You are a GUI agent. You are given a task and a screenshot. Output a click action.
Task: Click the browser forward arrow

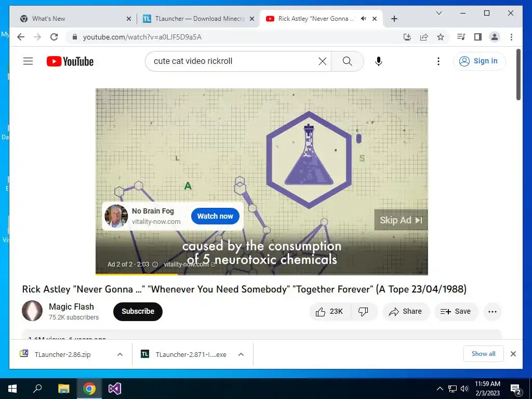37,37
